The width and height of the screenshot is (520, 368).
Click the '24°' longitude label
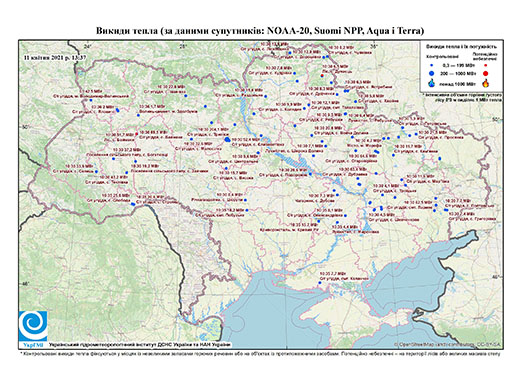click(x=87, y=46)
